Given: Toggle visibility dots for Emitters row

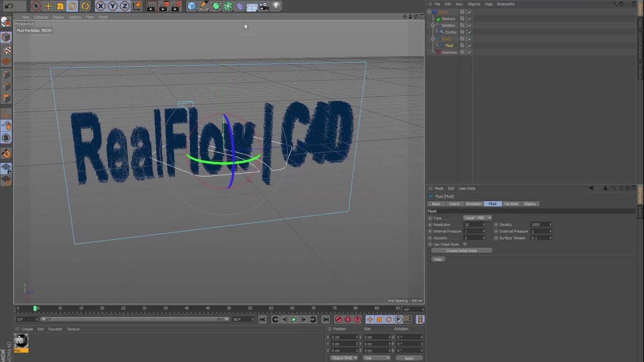Looking at the screenshot, I should click(466, 25).
